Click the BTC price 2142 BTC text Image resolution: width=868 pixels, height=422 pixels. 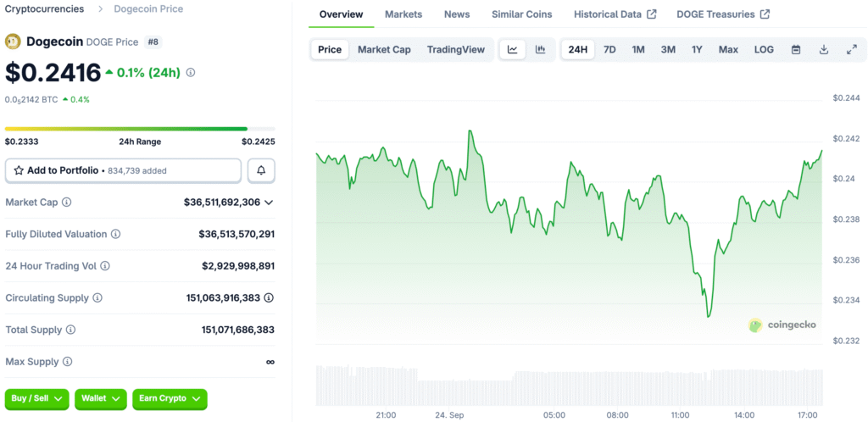point(31,99)
